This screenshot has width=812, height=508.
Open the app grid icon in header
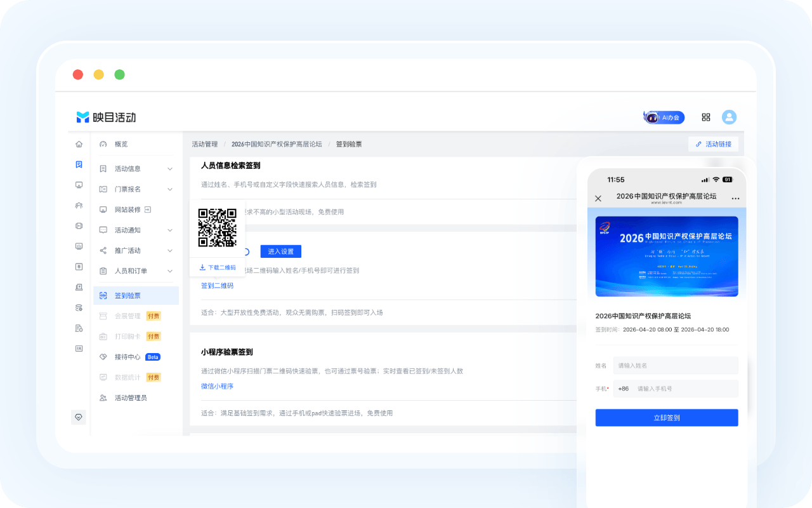[706, 117]
